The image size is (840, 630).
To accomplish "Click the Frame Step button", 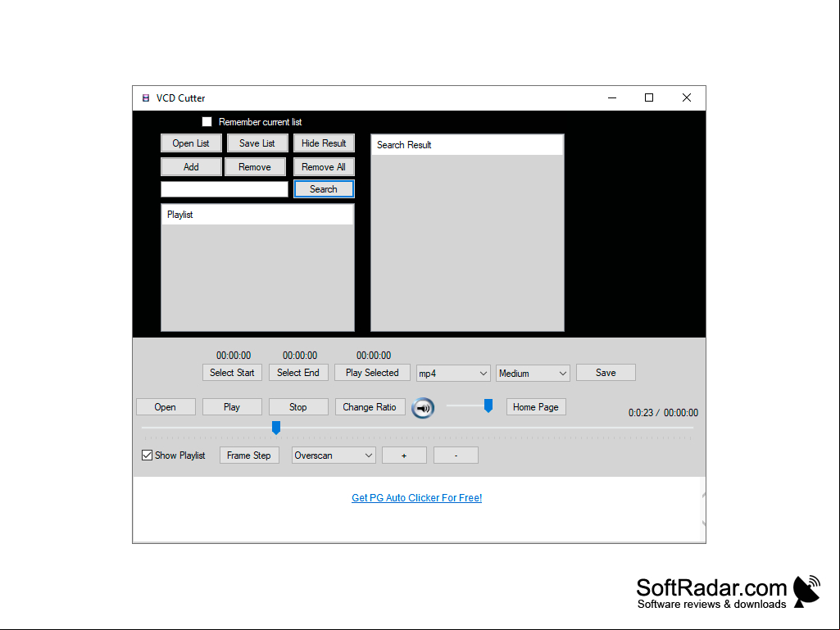I will point(249,456).
